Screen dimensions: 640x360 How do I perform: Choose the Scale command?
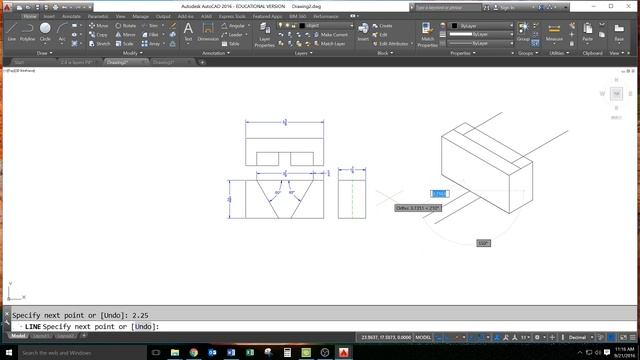pyautogui.click(x=124, y=44)
